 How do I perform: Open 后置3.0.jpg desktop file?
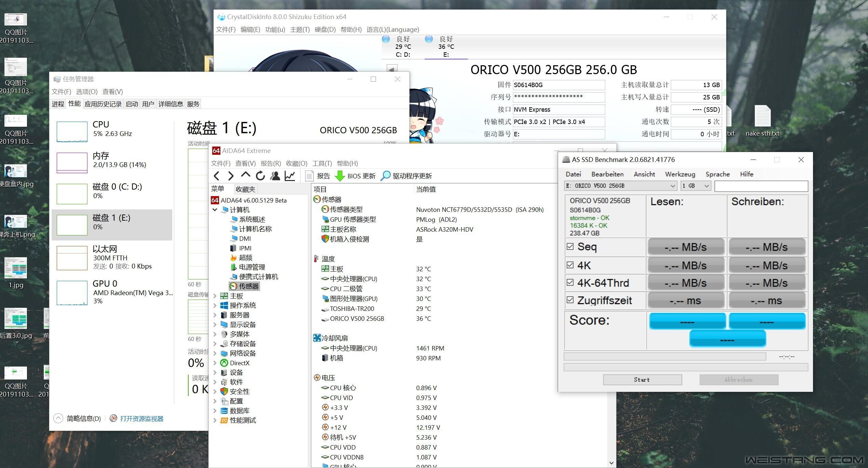16,324
